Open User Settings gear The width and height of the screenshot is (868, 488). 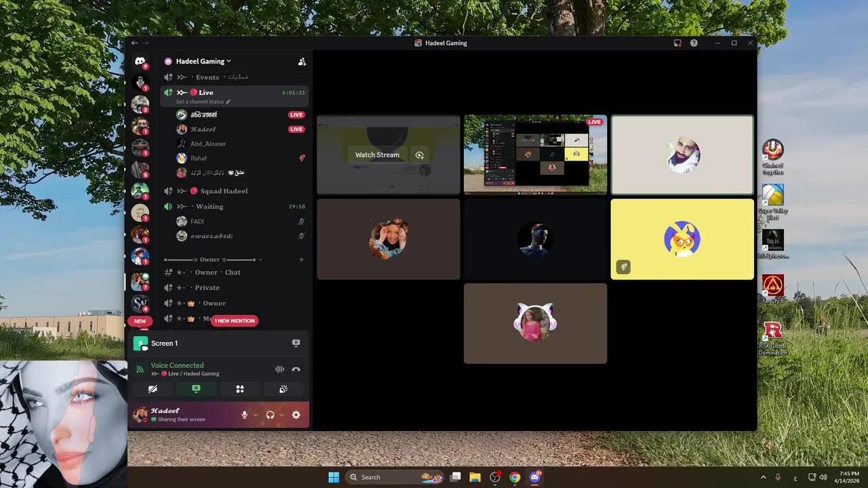click(x=296, y=415)
